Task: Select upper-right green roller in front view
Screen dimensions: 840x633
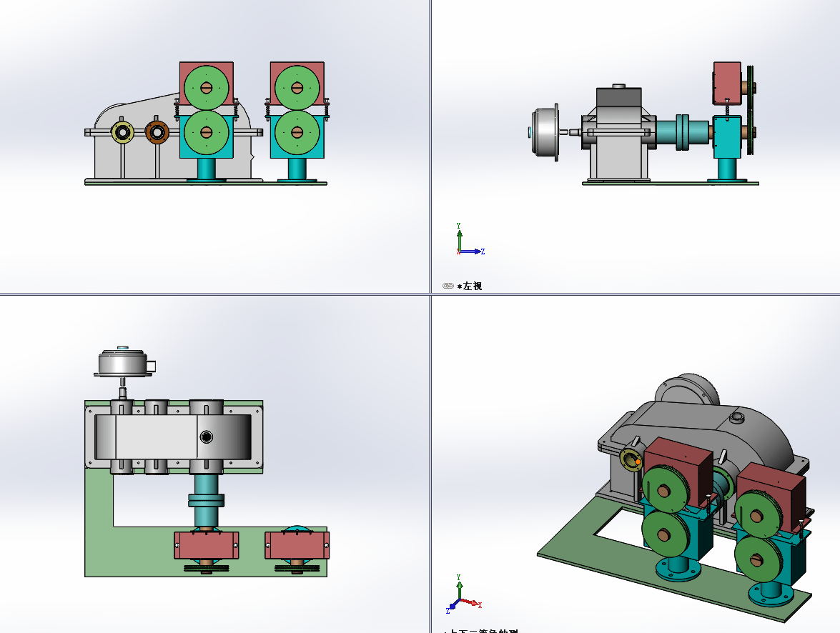Action: tap(297, 87)
